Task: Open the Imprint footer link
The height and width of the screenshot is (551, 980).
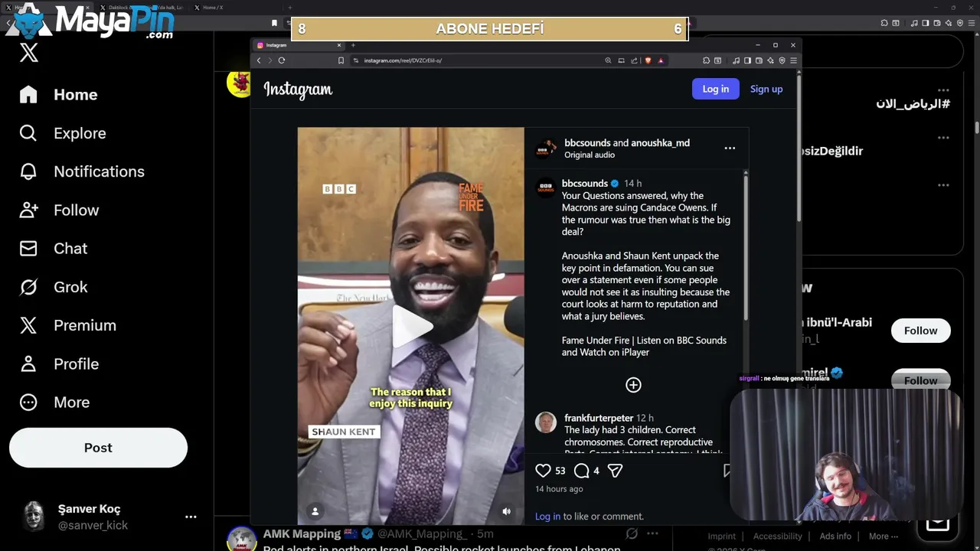Action: (x=721, y=536)
